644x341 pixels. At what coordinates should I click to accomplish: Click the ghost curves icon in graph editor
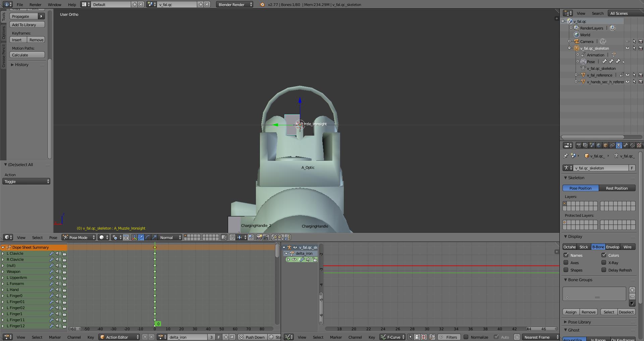pyautogui.click(x=417, y=337)
